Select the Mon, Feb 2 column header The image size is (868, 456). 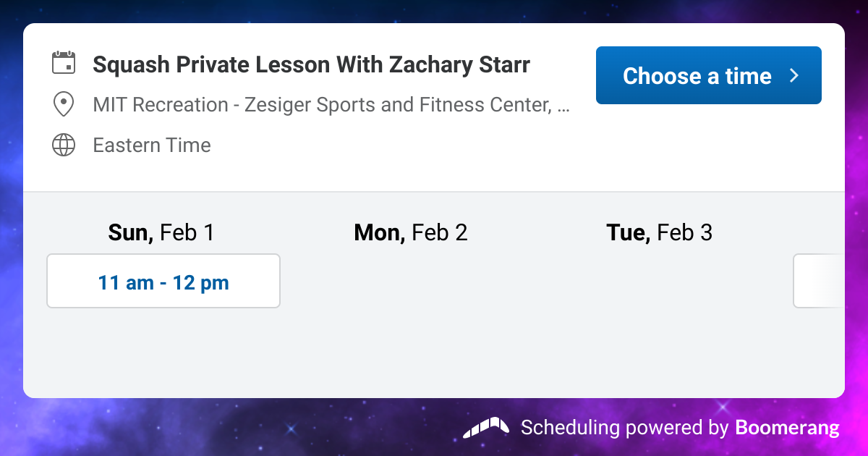click(410, 232)
